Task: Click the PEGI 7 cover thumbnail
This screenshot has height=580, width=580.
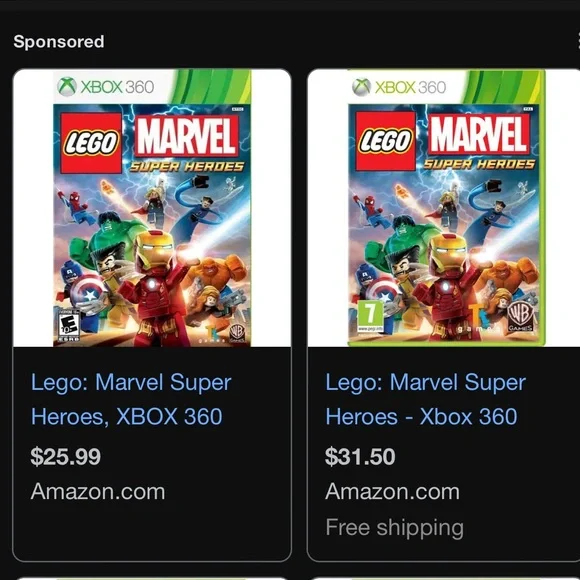Action: pyautogui.click(x=444, y=208)
